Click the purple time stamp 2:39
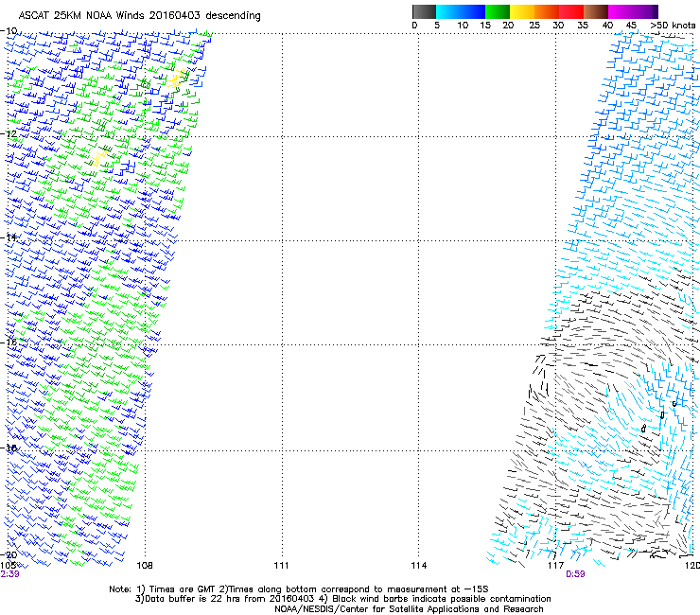The image size is (700, 615). [x=9, y=574]
